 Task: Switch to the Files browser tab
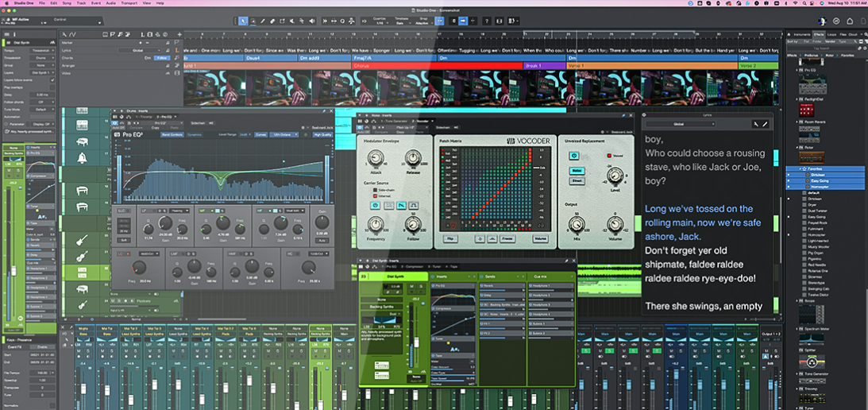click(x=843, y=34)
